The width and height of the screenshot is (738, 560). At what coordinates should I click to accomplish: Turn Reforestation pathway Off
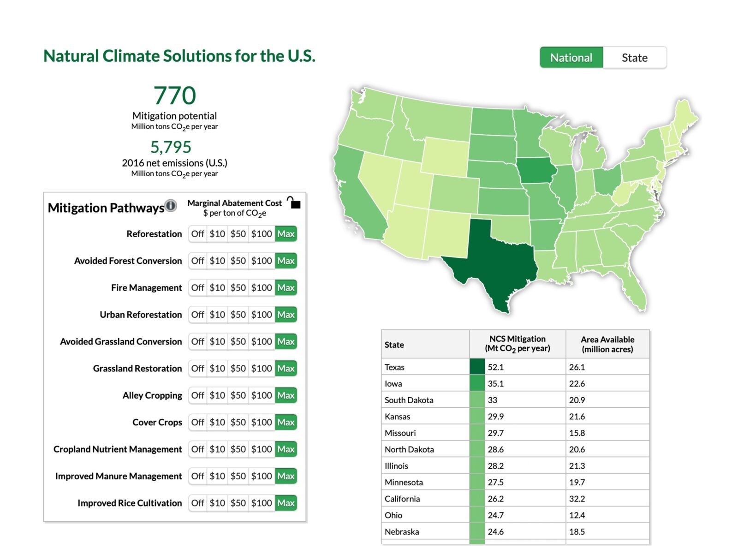pos(197,234)
